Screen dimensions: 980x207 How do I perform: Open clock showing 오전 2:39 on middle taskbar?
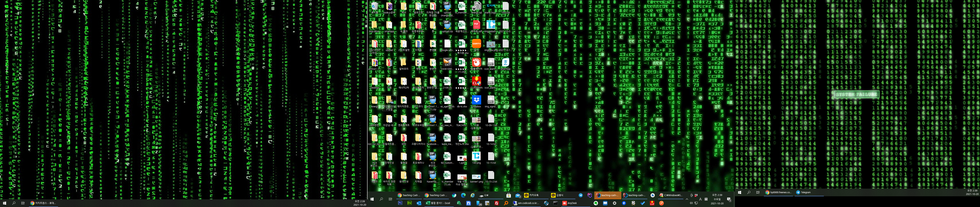coord(717,199)
